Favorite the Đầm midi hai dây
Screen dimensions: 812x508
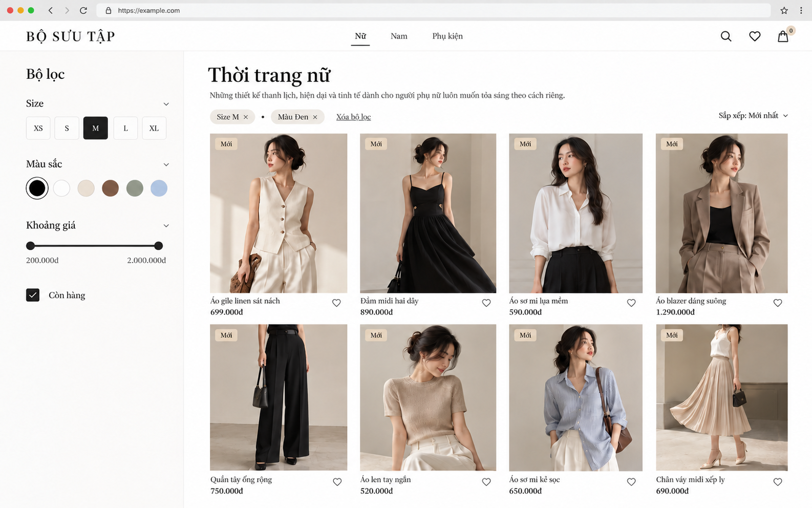[x=486, y=303]
